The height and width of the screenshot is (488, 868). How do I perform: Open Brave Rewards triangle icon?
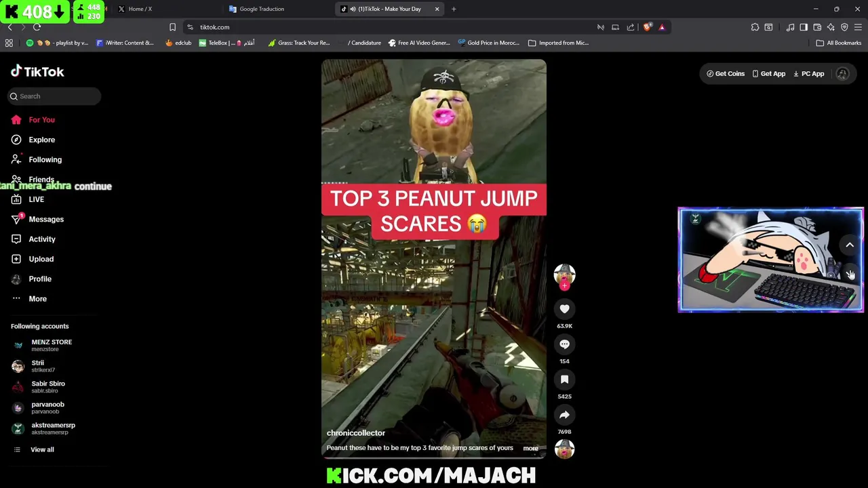coord(662,27)
